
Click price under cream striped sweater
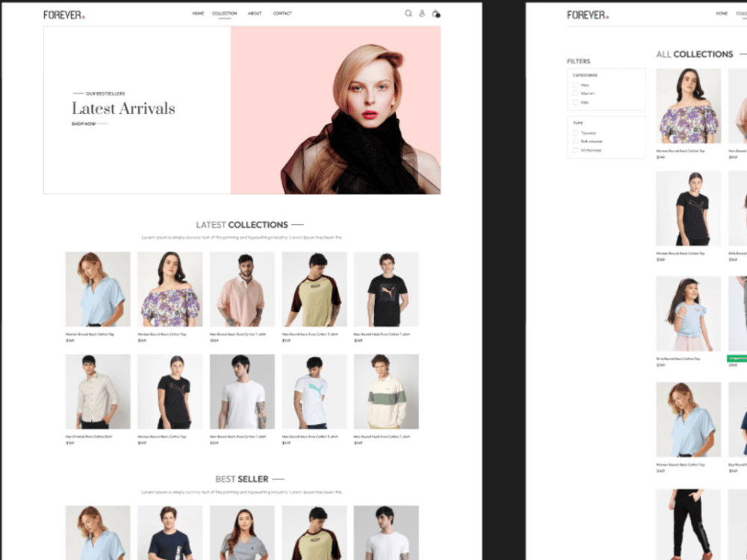(x=359, y=443)
